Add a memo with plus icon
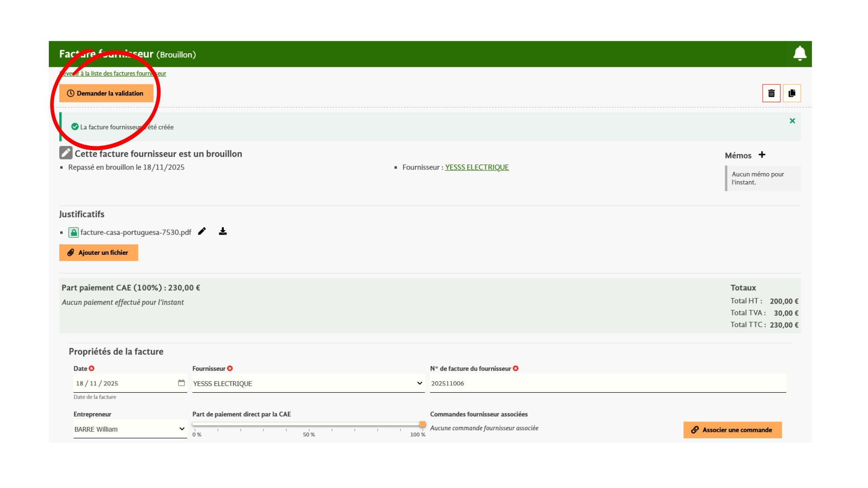868x488 pixels. 762,155
